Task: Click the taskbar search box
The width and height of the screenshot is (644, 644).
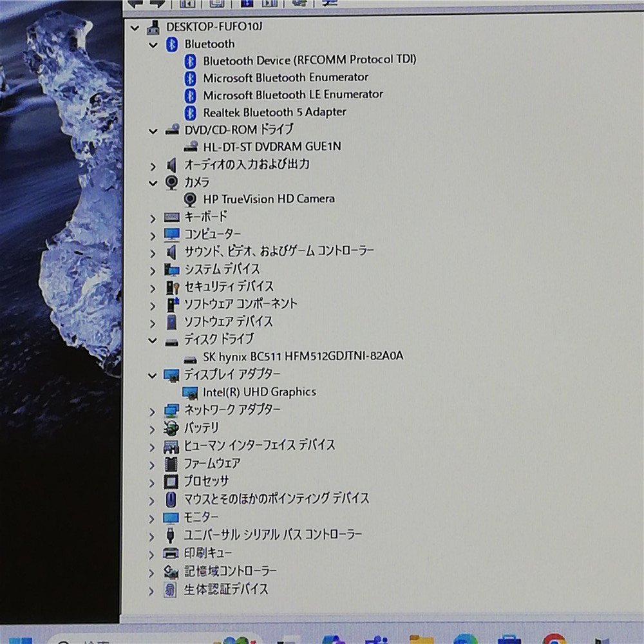Action: [103, 641]
